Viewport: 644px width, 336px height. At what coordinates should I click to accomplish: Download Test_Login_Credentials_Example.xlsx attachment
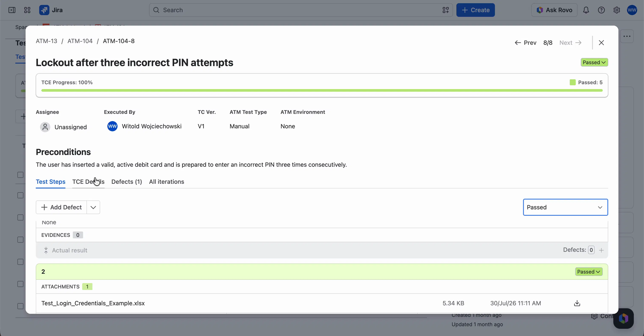point(577,303)
